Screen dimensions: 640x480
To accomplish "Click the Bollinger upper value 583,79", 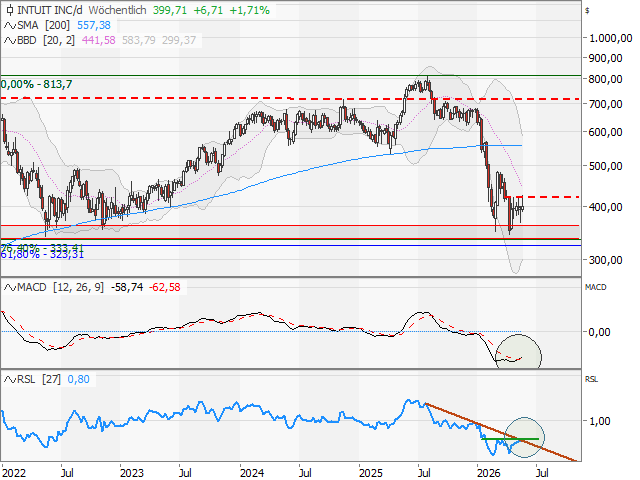I will (x=139, y=40).
